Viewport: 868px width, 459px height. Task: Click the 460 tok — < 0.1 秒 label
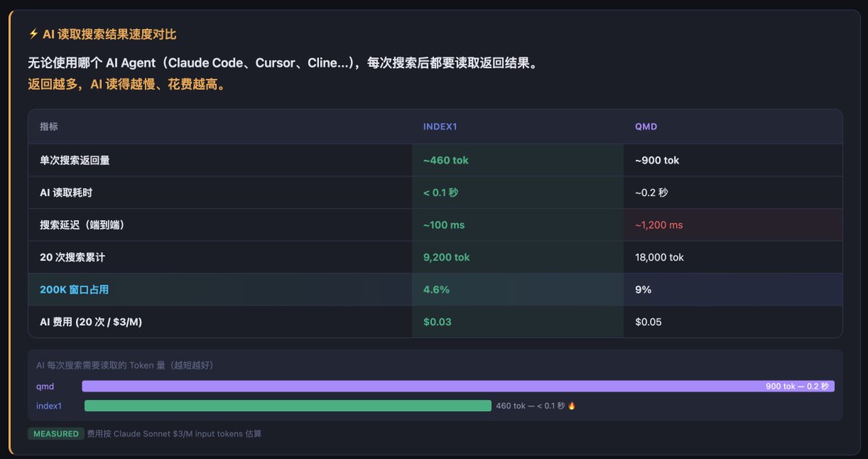pos(530,406)
